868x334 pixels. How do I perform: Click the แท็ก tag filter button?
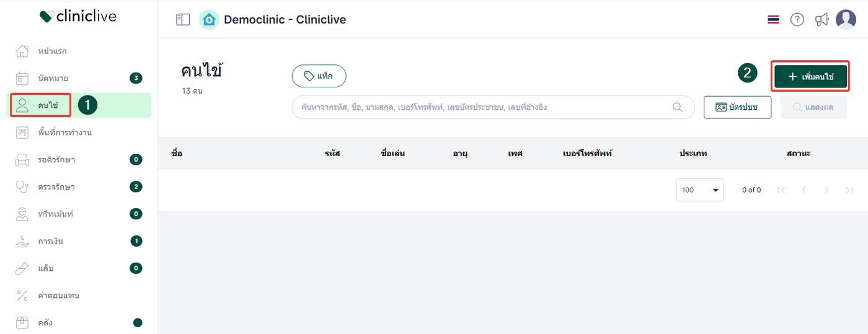coord(319,76)
